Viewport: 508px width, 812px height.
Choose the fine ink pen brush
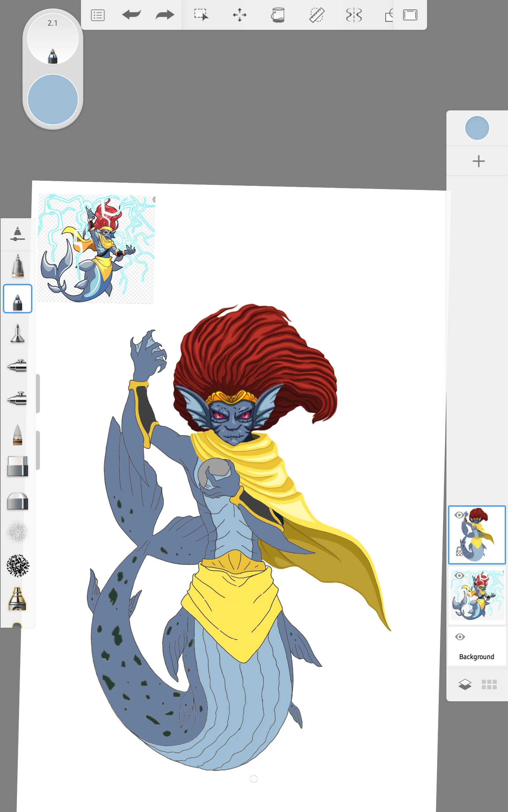click(x=17, y=333)
